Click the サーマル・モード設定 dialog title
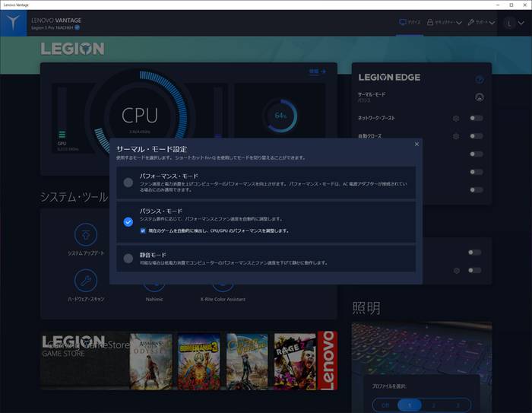This screenshot has width=532, height=413. (151, 149)
